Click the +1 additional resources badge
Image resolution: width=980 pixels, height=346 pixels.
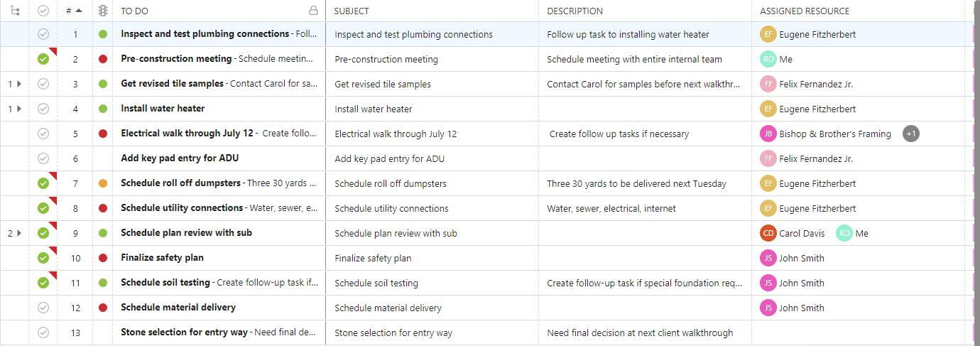click(910, 134)
